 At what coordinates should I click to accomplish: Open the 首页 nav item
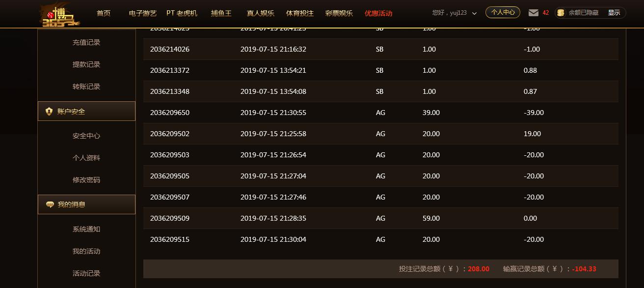coord(104,13)
